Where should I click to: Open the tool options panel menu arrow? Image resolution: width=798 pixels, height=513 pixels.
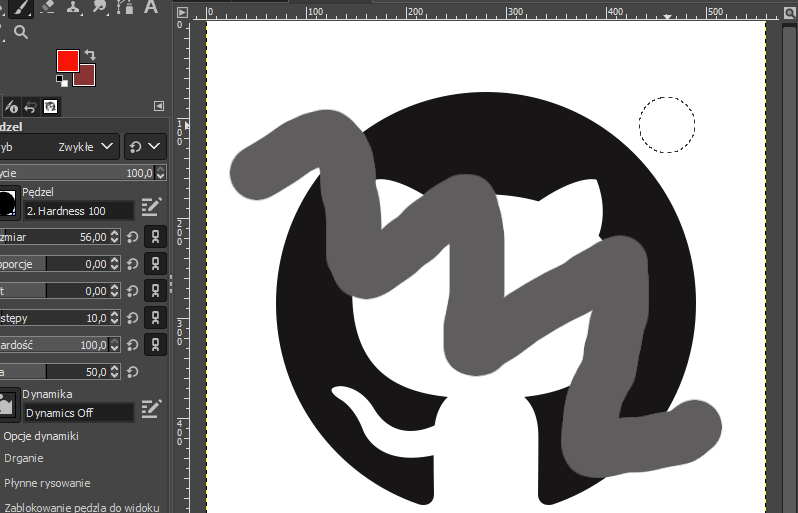158,106
